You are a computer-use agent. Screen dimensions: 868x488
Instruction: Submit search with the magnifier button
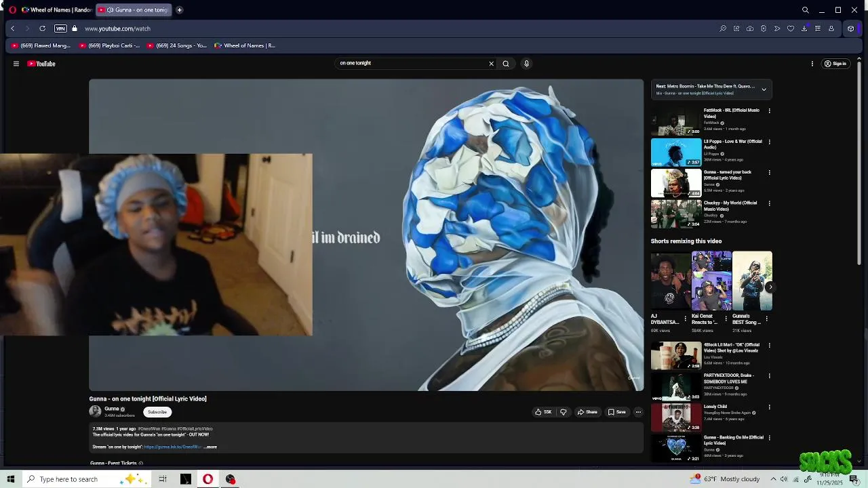click(506, 64)
